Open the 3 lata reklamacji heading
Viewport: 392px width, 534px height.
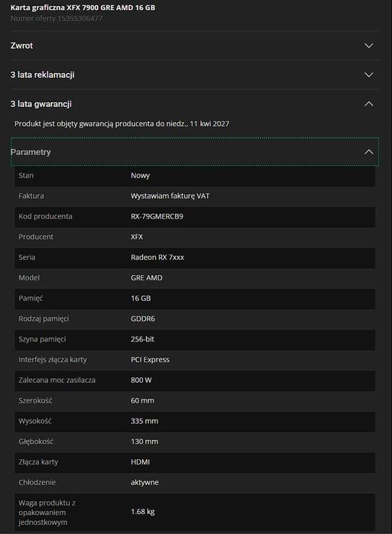pos(42,75)
